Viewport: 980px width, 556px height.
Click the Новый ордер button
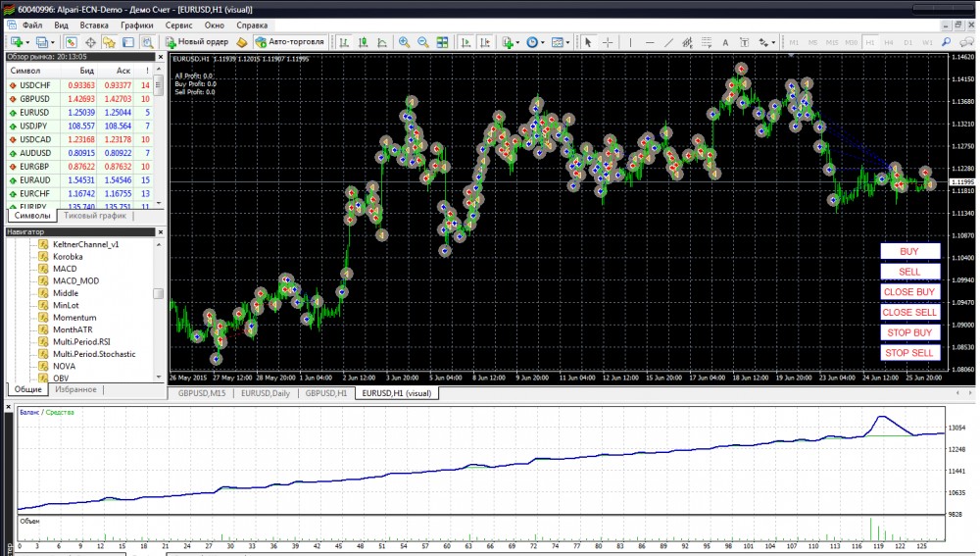197,42
